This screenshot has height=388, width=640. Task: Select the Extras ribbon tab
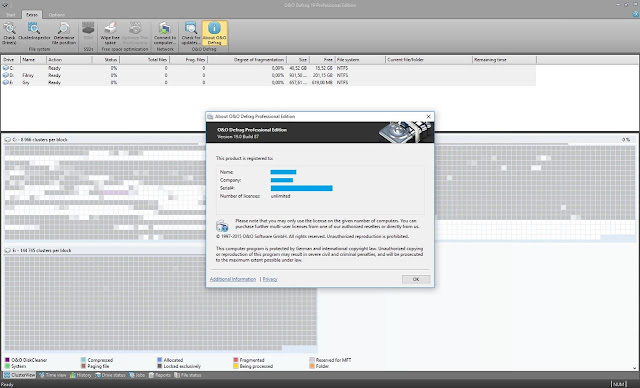(32, 15)
